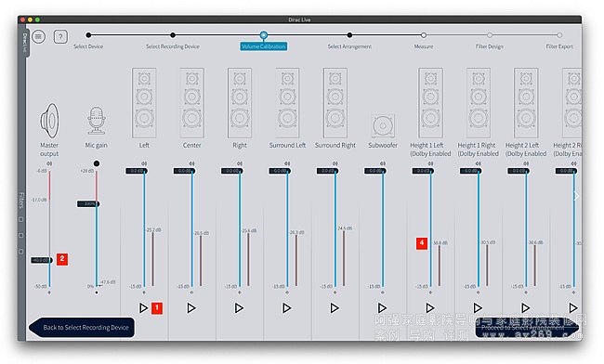Play test signal on Center speaker
This screenshot has height=364, width=604.
[x=191, y=308]
